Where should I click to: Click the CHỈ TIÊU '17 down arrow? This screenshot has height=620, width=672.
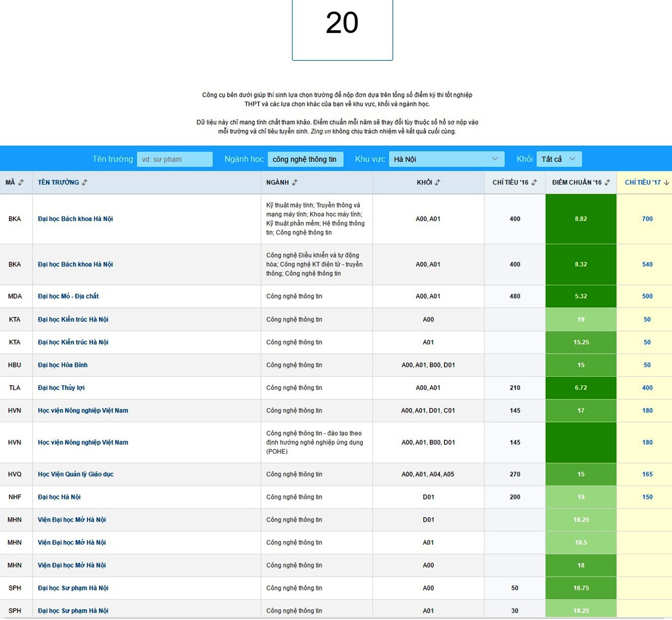(x=666, y=182)
